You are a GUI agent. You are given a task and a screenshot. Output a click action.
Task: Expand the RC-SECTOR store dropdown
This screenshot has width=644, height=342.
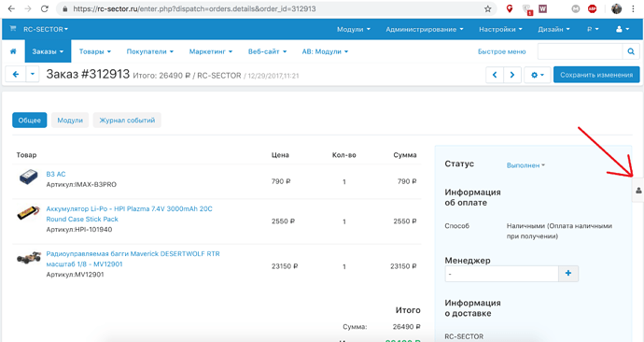pos(46,29)
